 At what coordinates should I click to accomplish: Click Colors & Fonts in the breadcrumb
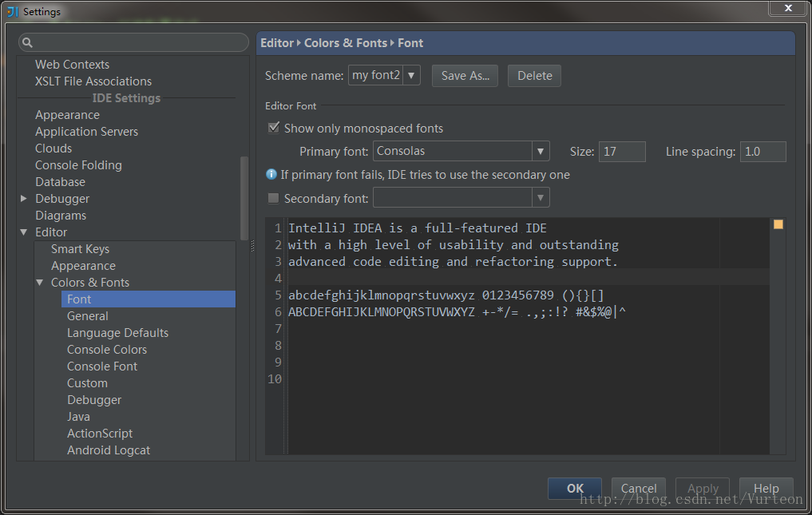click(346, 43)
